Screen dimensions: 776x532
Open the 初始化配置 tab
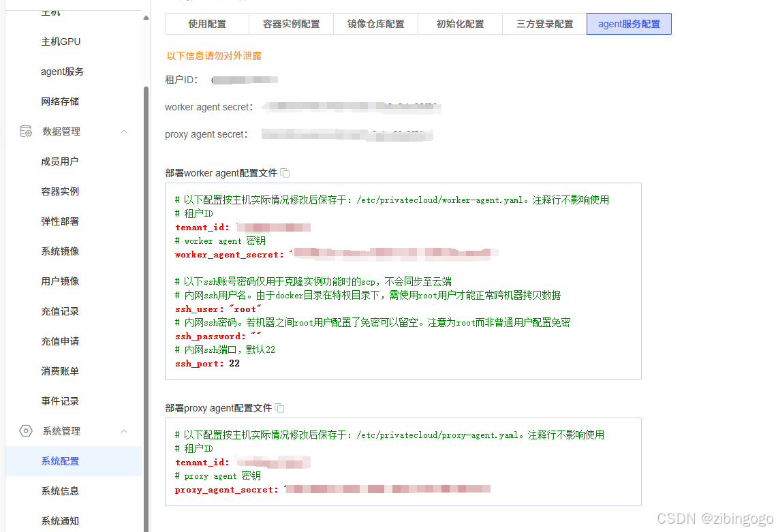tap(461, 24)
